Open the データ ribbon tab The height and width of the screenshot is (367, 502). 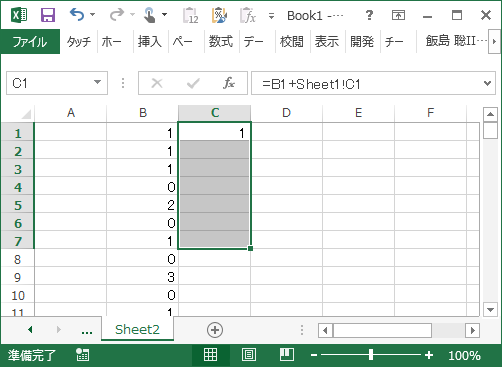point(253,42)
